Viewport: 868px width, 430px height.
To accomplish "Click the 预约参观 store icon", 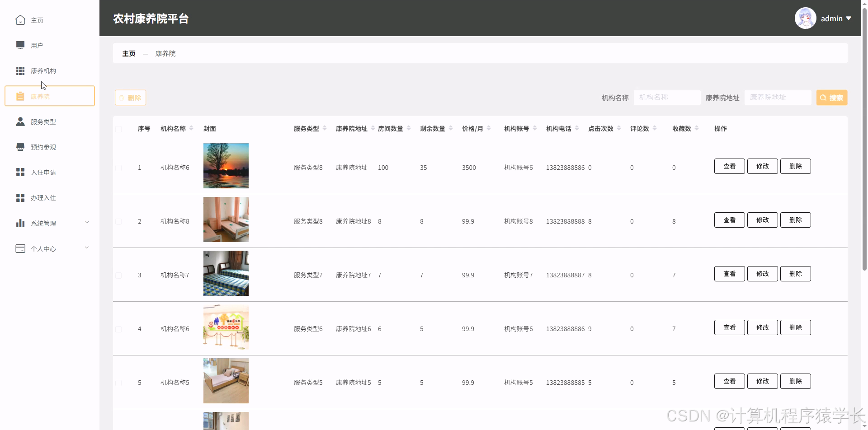I will (20, 147).
